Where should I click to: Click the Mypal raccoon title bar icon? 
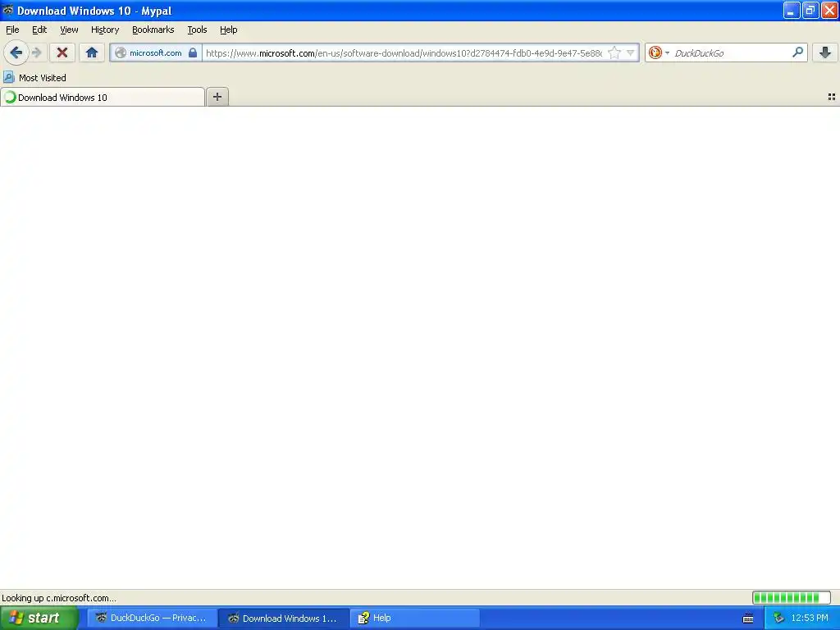coord(7,10)
